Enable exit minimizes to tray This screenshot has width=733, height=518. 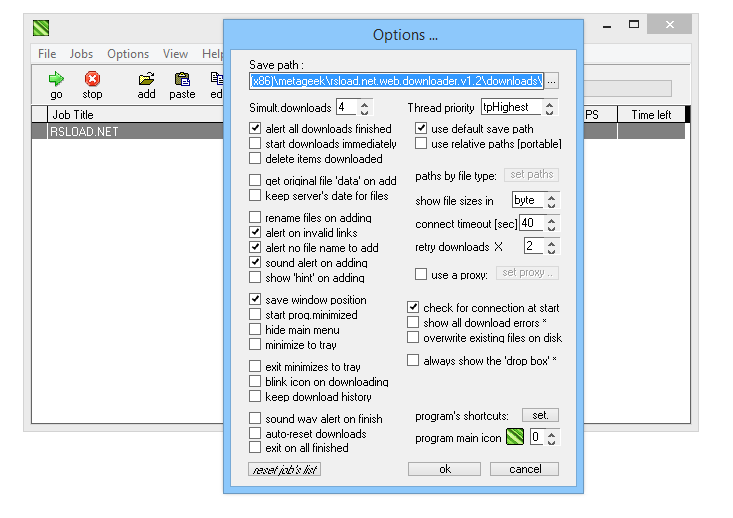(255, 366)
